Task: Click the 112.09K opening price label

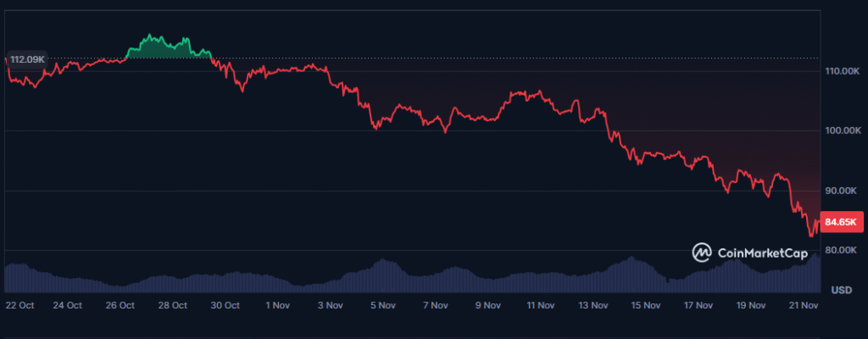Action: coord(26,59)
